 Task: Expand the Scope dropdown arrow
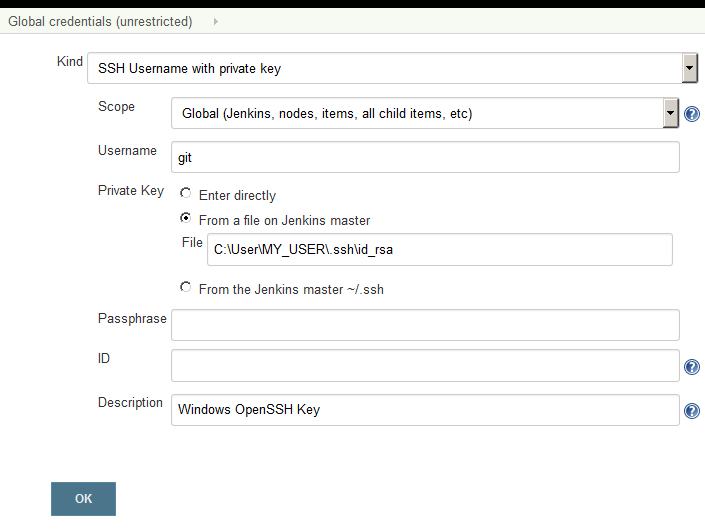671,113
